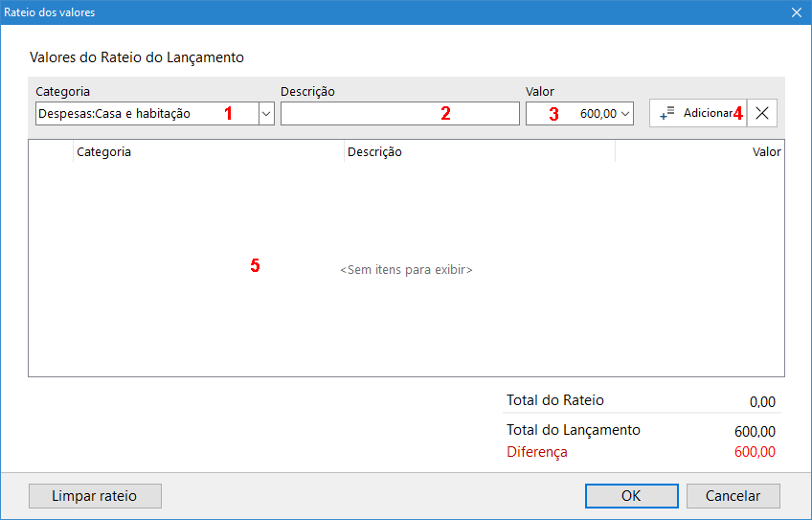Click the X button beside Adicionar

point(762,113)
